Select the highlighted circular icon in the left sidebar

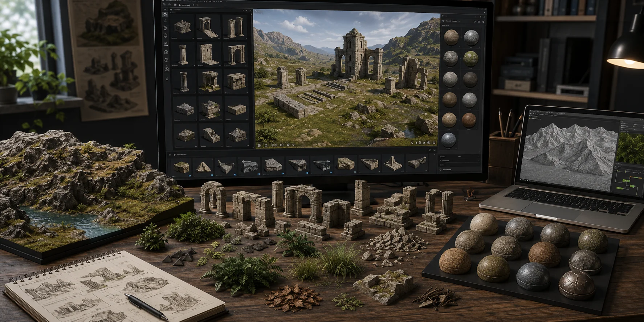coord(165,15)
